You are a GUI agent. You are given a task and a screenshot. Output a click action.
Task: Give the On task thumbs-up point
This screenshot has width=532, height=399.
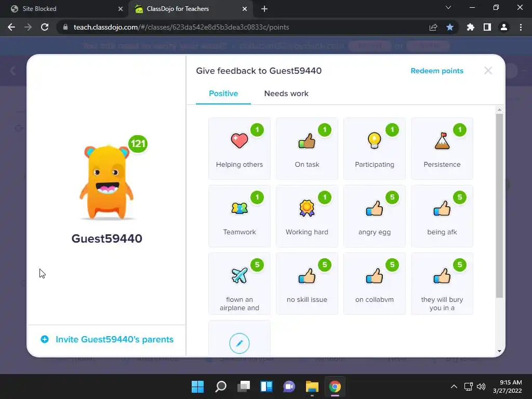pos(307,148)
